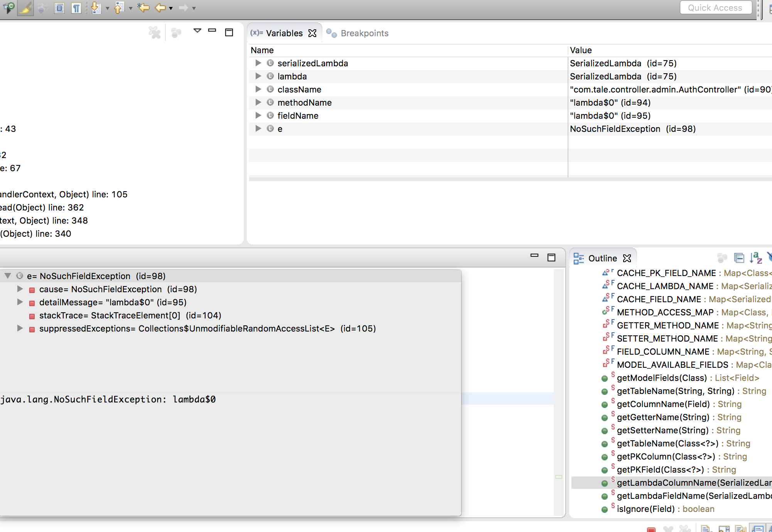Collapse the e= NoSuchFieldException node
Image resolution: width=772 pixels, height=532 pixels.
point(7,276)
